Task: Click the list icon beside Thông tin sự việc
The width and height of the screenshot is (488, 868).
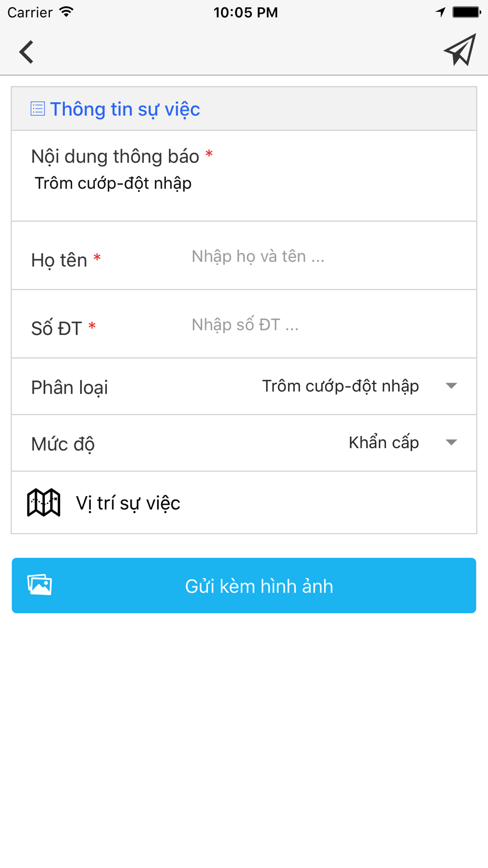Action: pyautogui.click(x=38, y=109)
